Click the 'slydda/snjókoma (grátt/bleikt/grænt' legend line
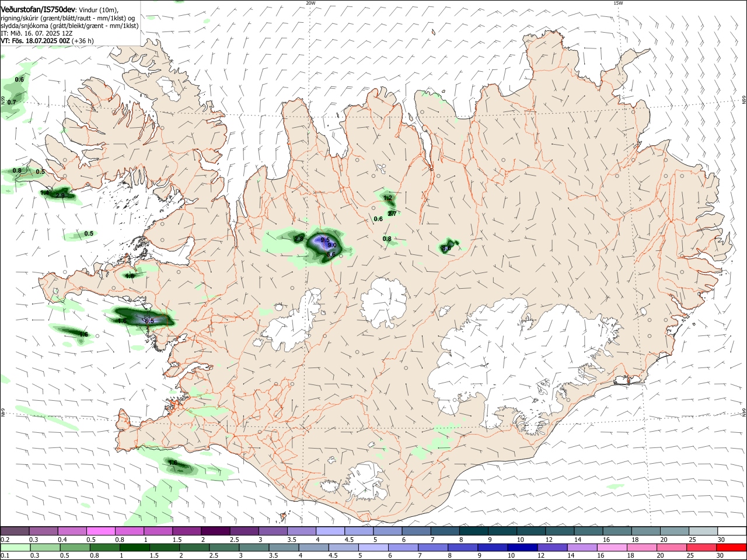The image size is (747, 560). point(69,26)
